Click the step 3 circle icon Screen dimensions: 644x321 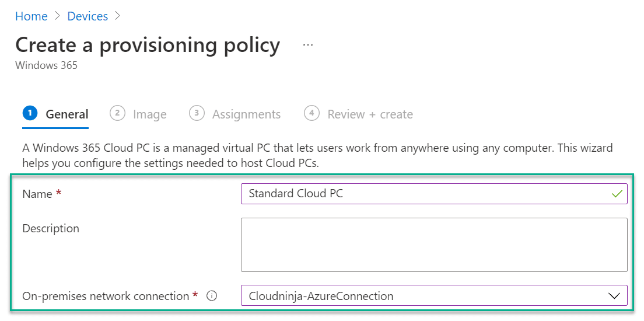tap(197, 113)
